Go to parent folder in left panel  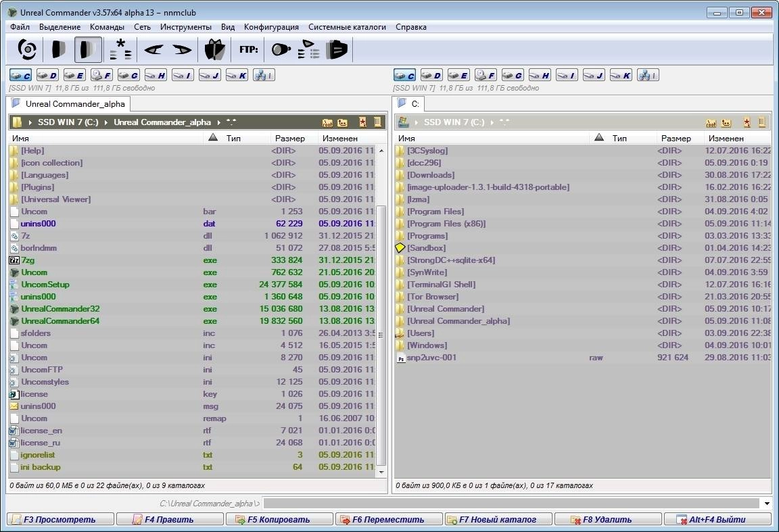pyautogui.click(x=343, y=122)
